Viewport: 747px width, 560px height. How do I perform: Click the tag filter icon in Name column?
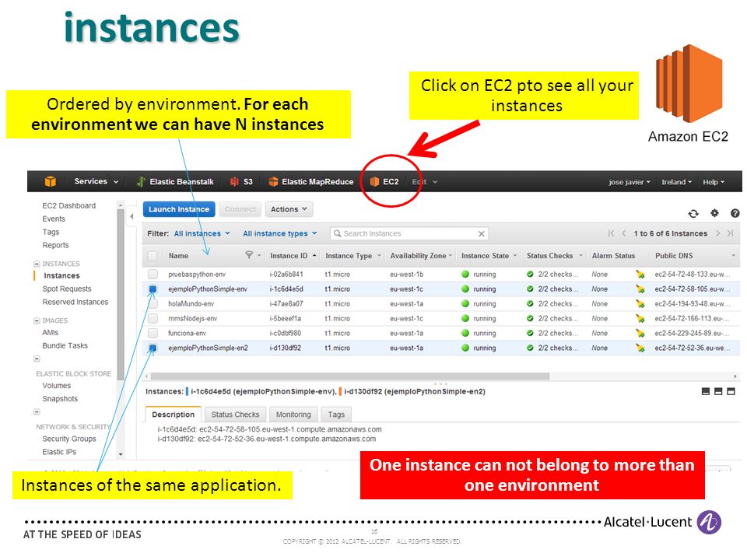(x=249, y=255)
